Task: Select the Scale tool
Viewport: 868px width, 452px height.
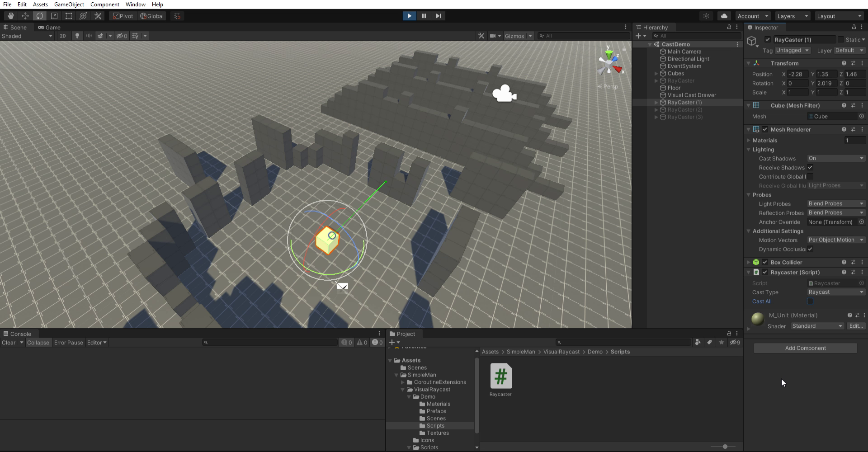Action: [x=54, y=16]
